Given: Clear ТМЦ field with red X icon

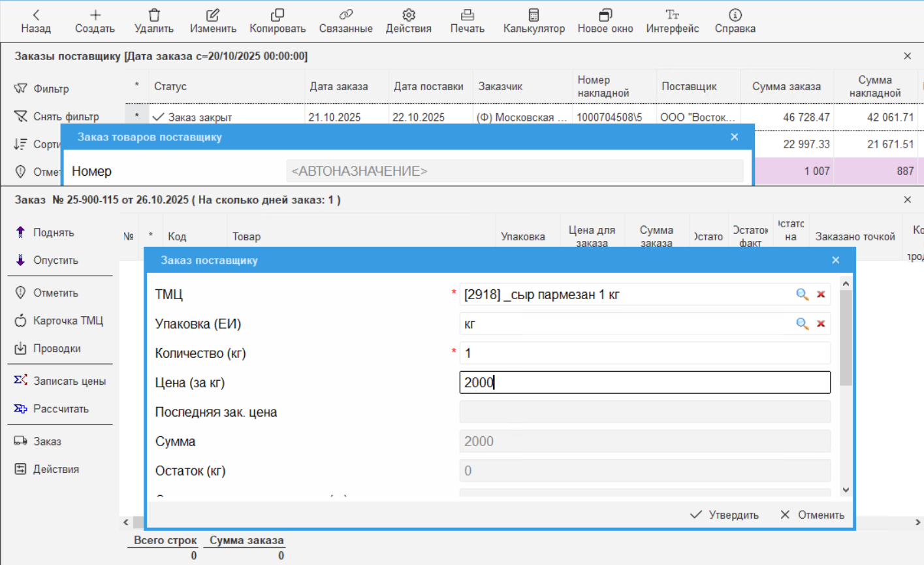Looking at the screenshot, I should coord(821,295).
